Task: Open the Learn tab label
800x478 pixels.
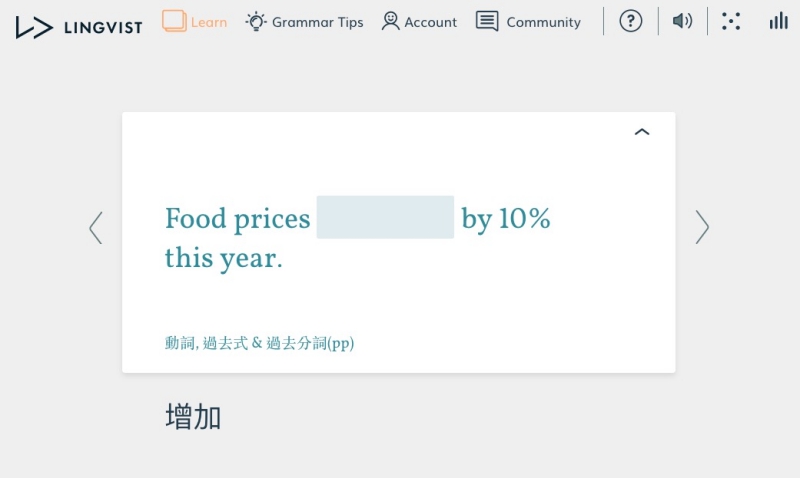Action: (x=209, y=22)
